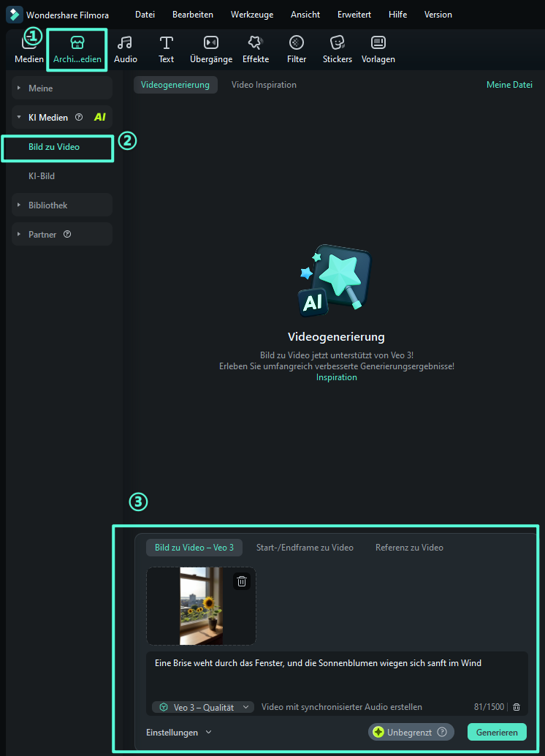Click the text Video mit synchronisierter Audio erstellen

(x=342, y=707)
